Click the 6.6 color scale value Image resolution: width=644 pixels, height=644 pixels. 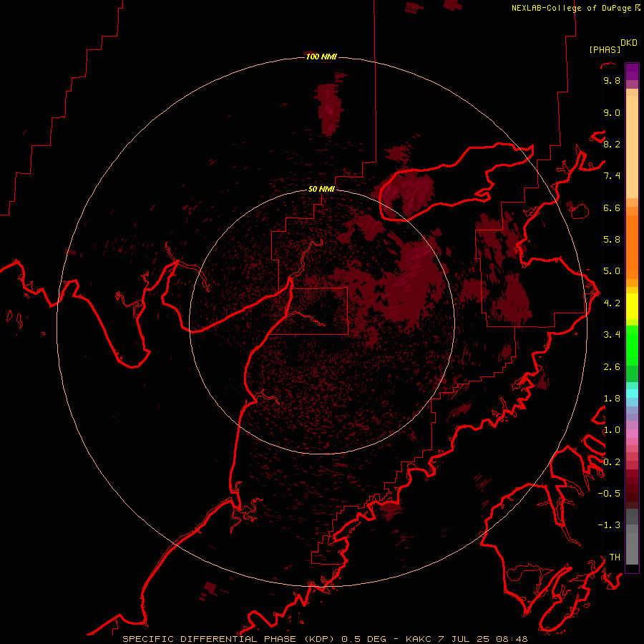612,208
